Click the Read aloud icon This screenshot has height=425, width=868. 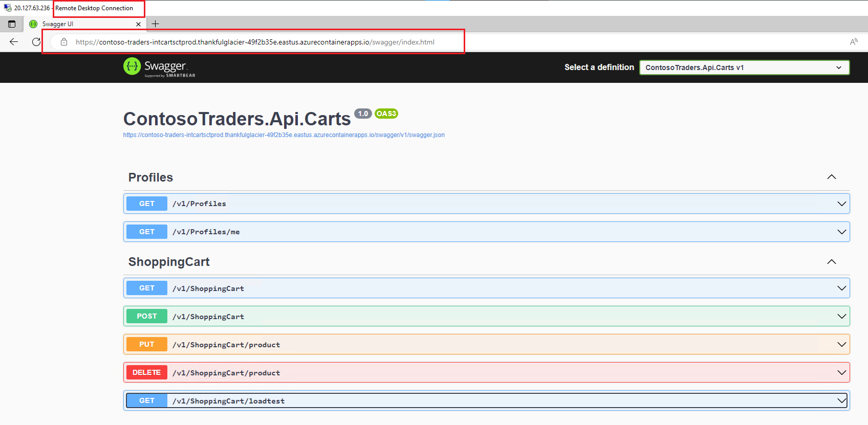point(854,42)
